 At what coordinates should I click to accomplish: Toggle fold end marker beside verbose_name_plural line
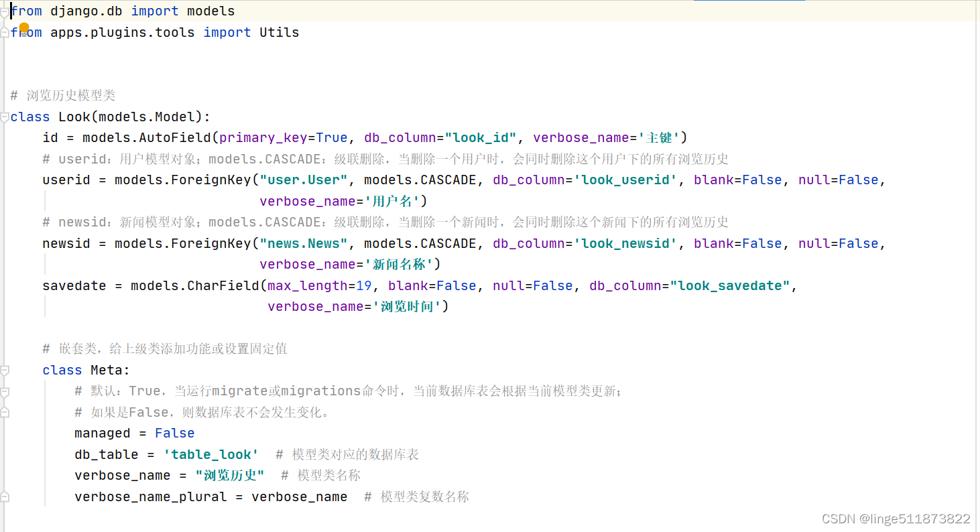click(x=5, y=496)
